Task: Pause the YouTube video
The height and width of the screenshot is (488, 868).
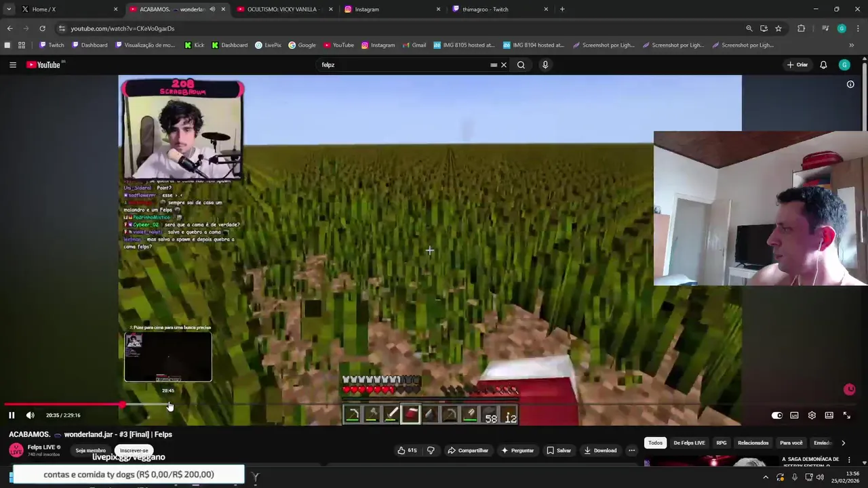Action: click(12, 415)
